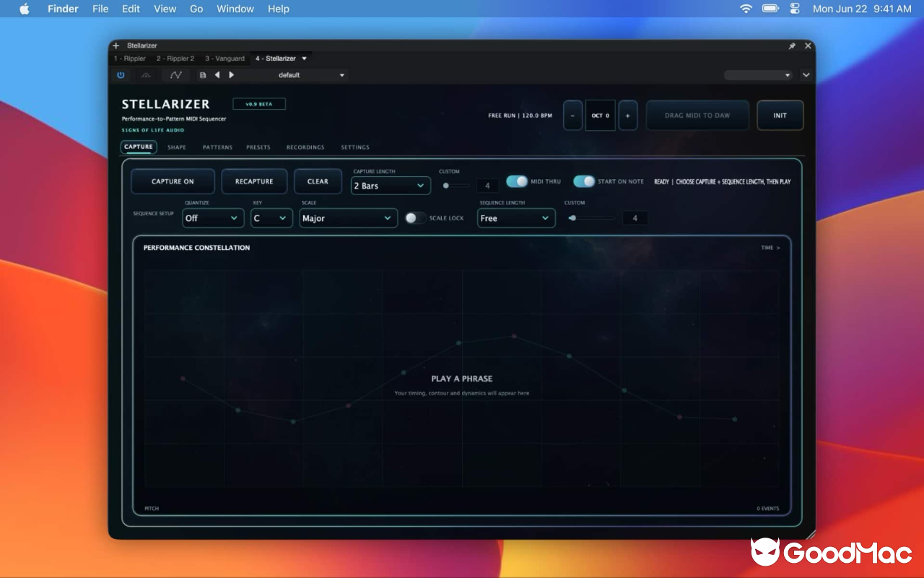Select the Recordings tab
Viewport: 924px width, 578px height.
pos(305,147)
